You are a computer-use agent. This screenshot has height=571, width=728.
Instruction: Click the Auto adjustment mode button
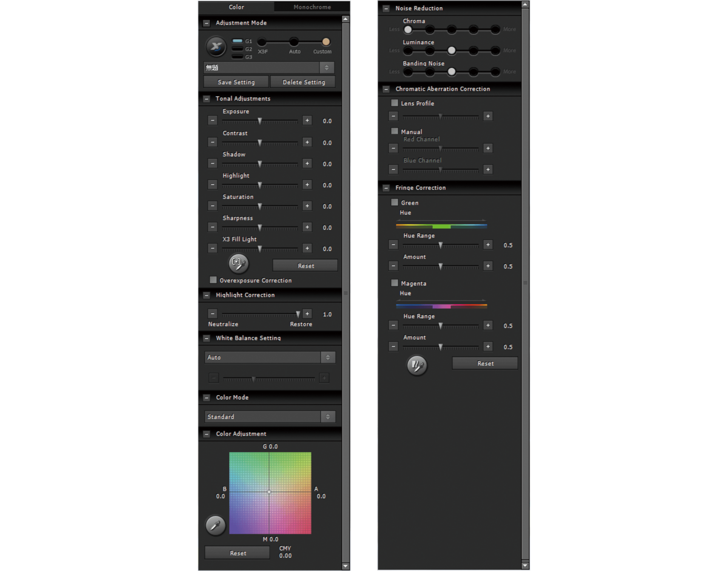pyautogui.click(x=295, y=41)
